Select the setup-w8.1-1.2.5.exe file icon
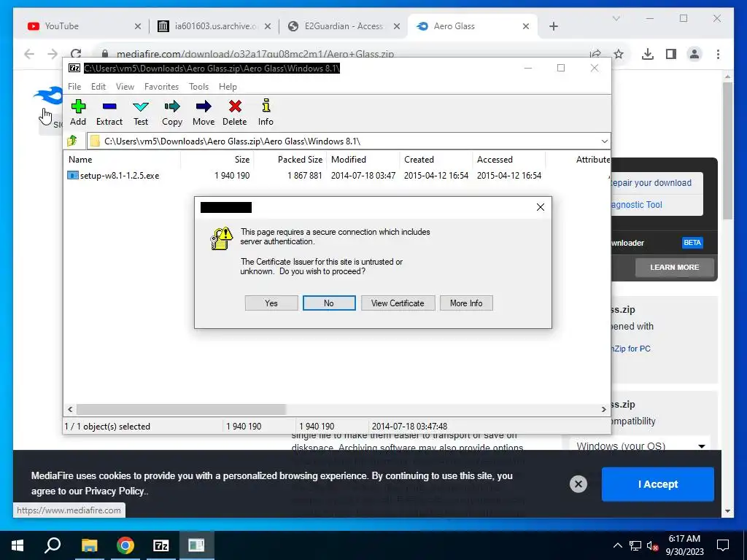 [x=72, y=175]
